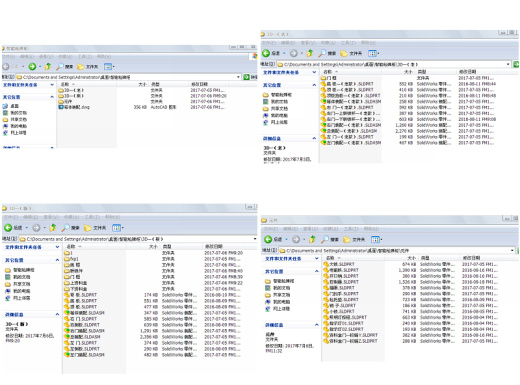Viewport: 520px width, 385px height.
Task: Select the 674 KB SLDPRT part in the 元件 window
Action: 339,264
